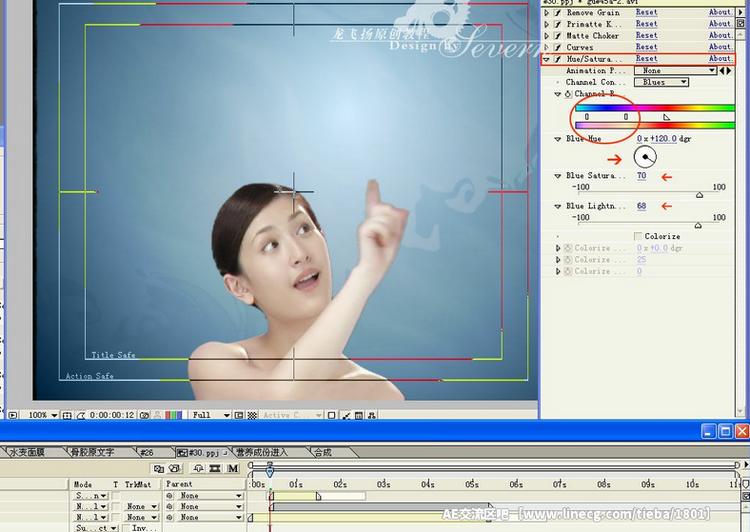Click the RGB channel display icon
750x532 pixels.
point(173,415)
